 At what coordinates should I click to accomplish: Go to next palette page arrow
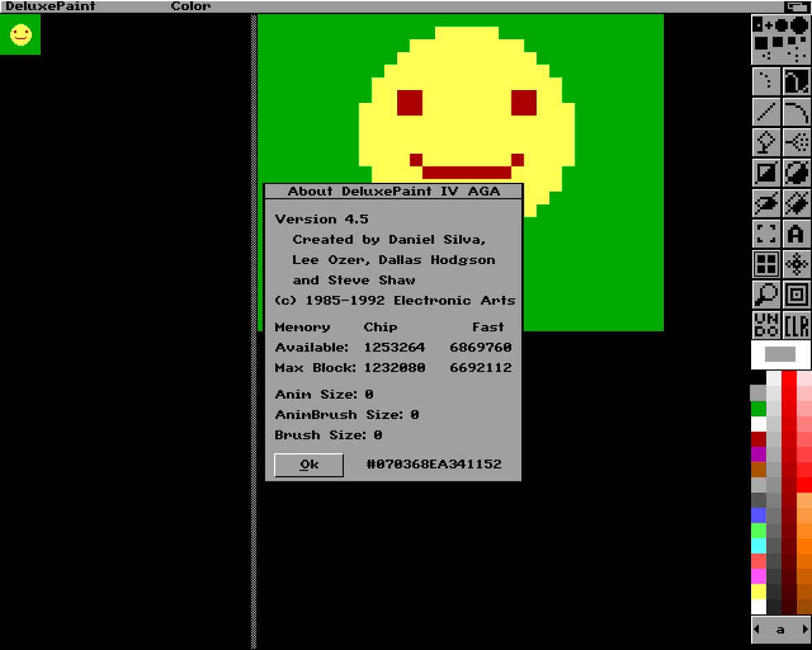click(805, 629)
